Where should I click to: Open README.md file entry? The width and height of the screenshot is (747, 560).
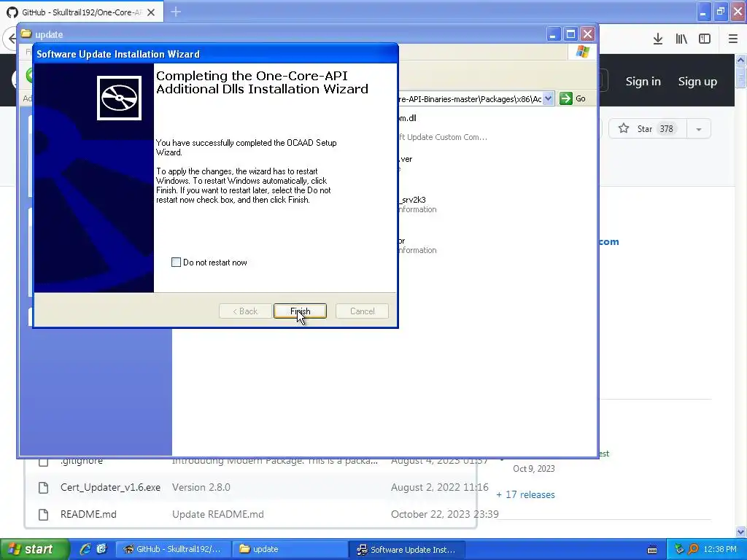(88, 514)
